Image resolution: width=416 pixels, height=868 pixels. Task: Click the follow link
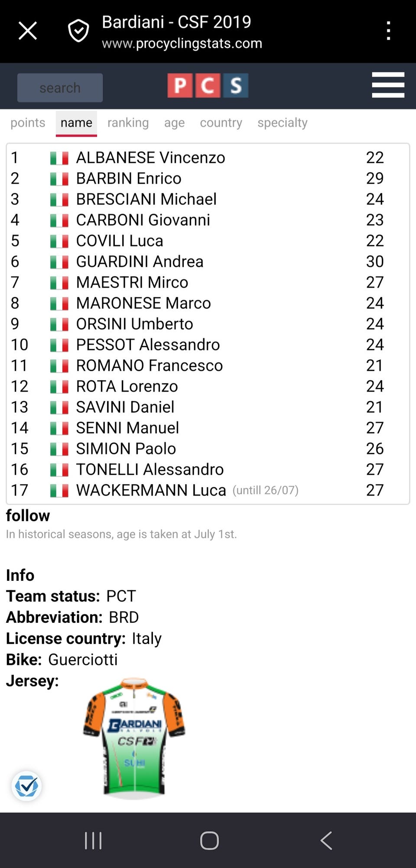[x=28, y=515]
